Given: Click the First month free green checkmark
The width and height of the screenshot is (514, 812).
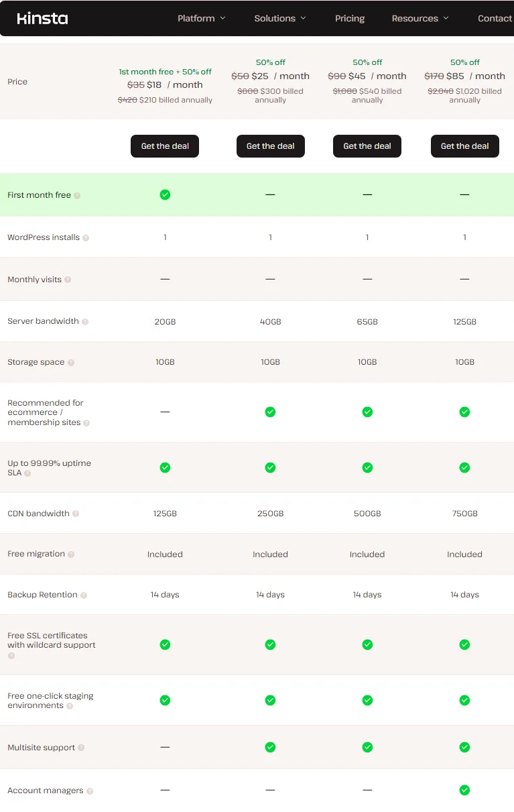Looking at the screenshot, I should [165, 194].
